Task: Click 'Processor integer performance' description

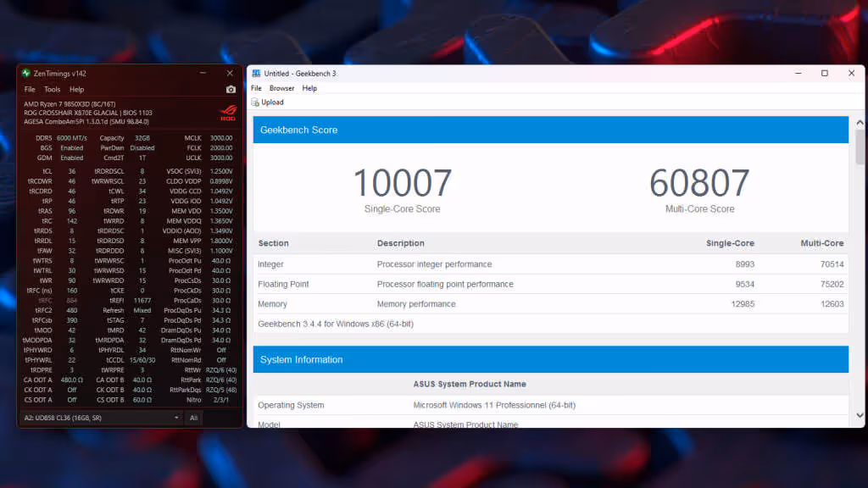Action: (x=435, y=264)
